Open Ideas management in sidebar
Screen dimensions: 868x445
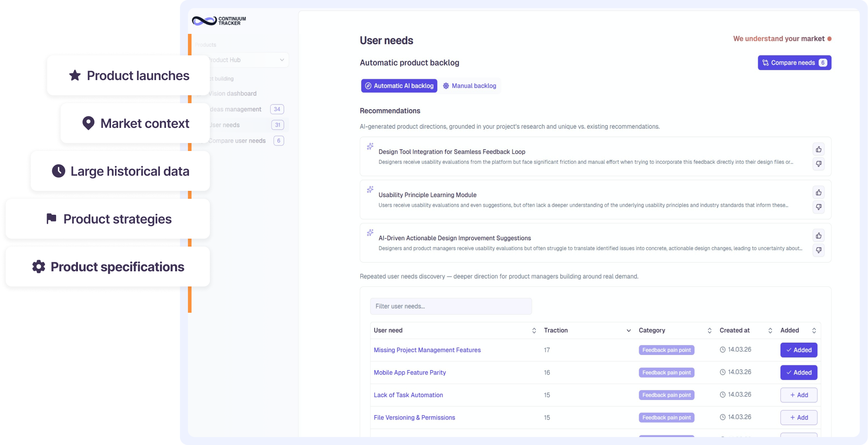(236, 109)
